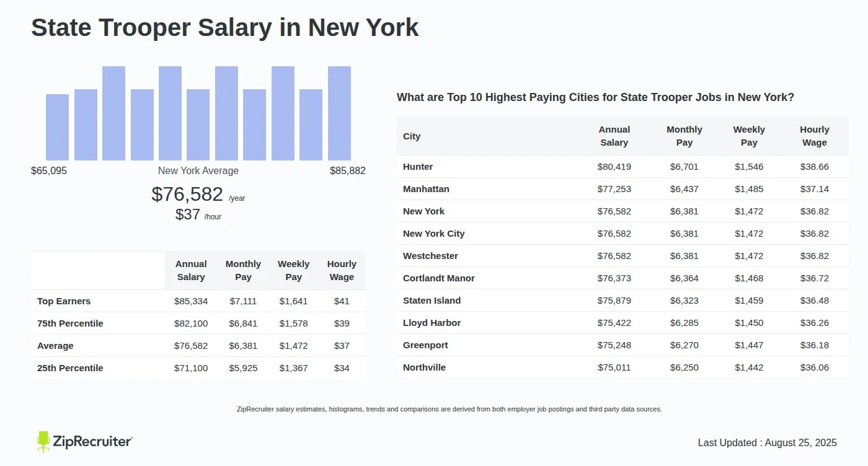This screenshot has width=868, height=466.
Task: Click the Average row label
Action: [55, 346]
